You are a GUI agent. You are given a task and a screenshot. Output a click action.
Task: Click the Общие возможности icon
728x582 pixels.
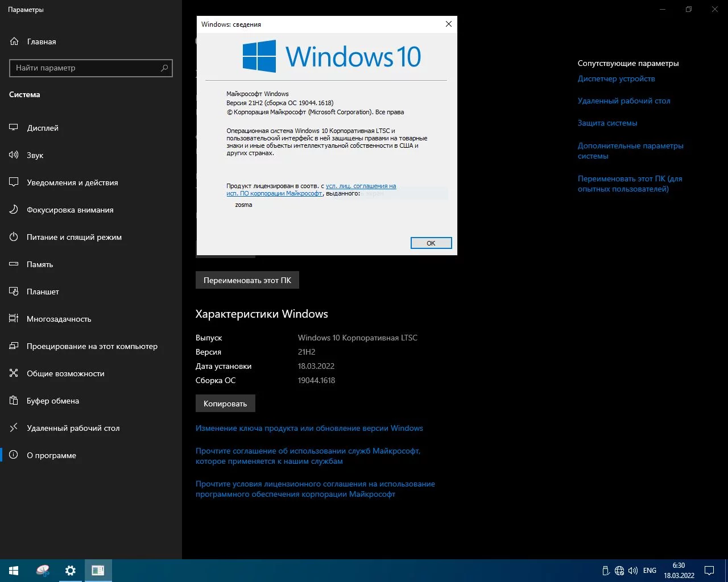[x=14, y=373]
